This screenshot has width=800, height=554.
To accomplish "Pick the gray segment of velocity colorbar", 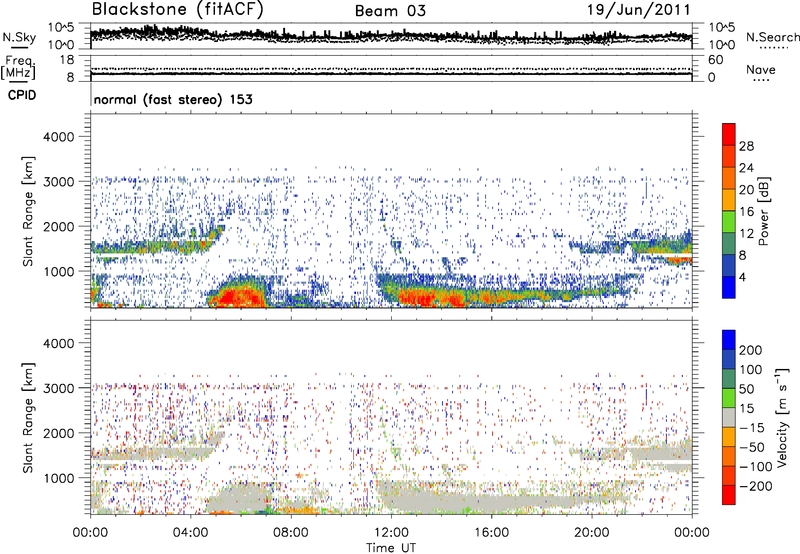I will point(729,417).
